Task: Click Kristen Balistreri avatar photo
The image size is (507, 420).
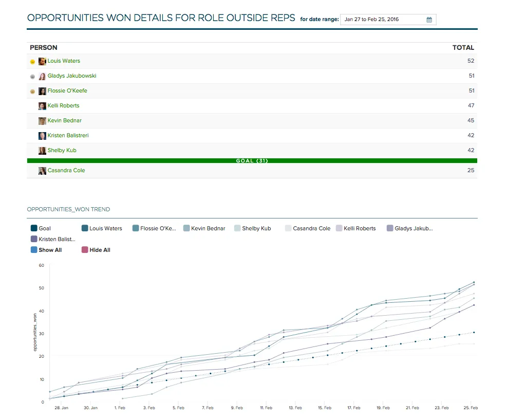Action: 42,136
